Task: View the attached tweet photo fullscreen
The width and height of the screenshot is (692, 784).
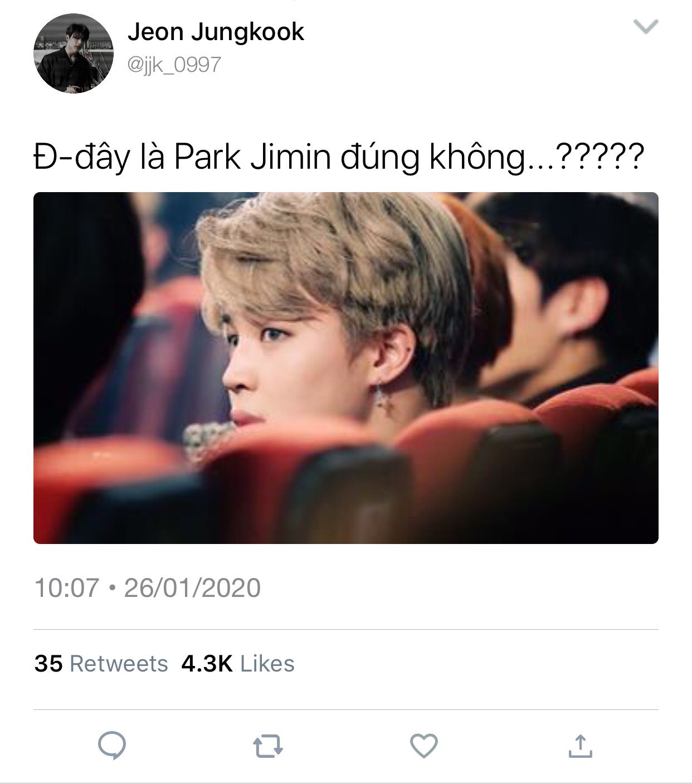Action: 346,368
